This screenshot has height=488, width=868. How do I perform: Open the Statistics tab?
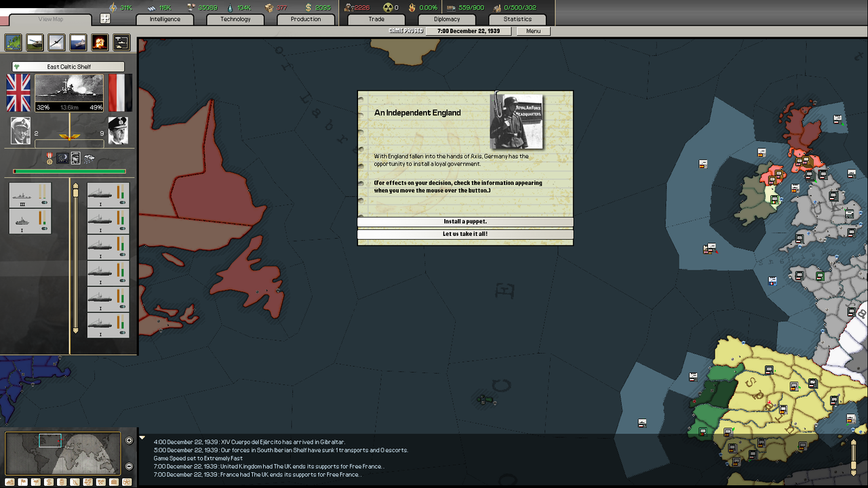[517, 19]
